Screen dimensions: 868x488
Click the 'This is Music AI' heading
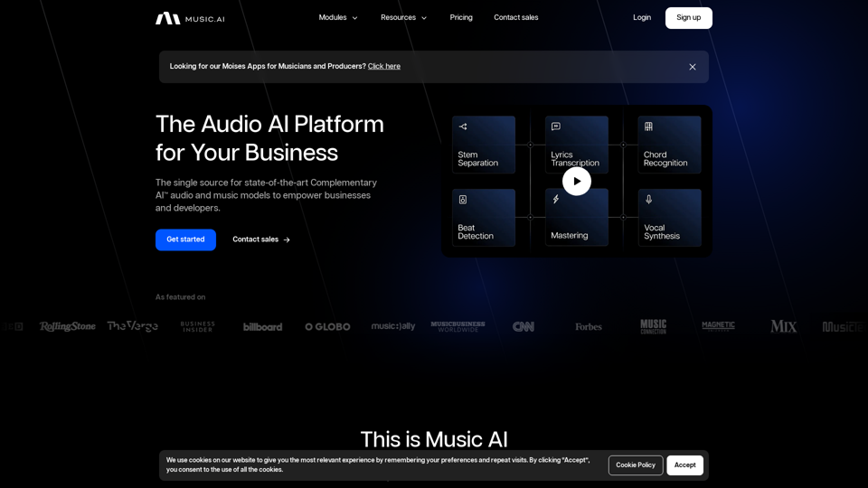click(x=434, y=439)
